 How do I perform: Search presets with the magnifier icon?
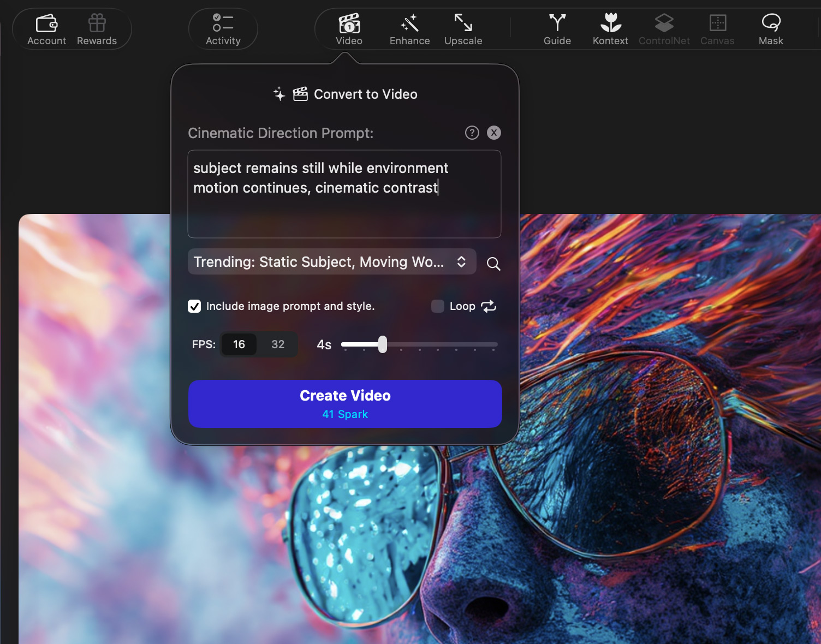(493, 264)
